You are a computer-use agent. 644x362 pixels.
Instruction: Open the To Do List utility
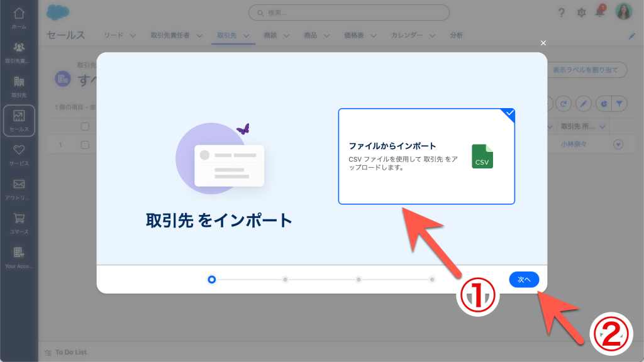click(x=65, y=352)
